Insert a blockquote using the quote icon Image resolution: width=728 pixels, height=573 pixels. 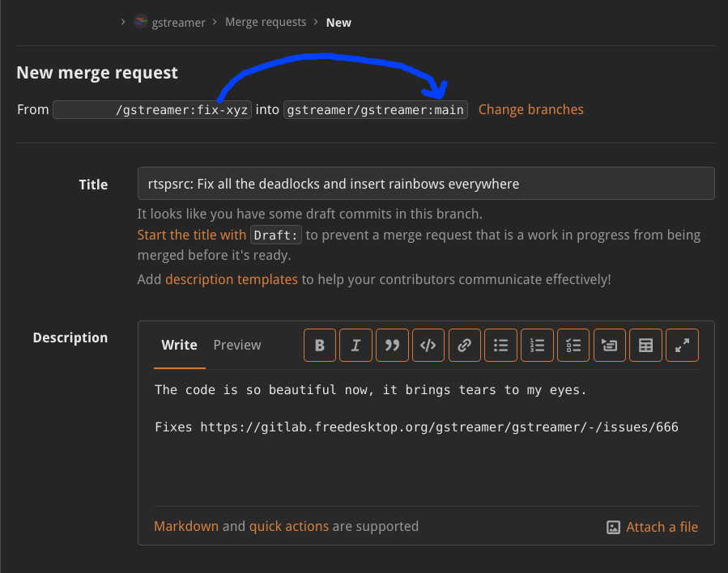click(392, 346)
